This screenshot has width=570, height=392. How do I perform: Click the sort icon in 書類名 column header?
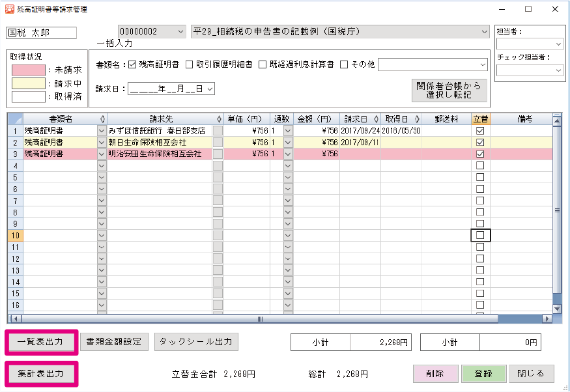point(102,119)
